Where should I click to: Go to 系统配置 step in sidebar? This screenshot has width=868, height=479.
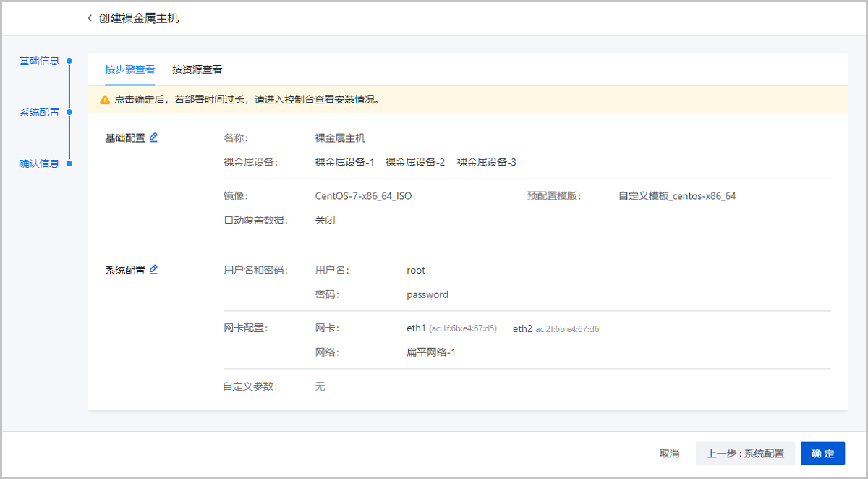[x=39, y=112]
